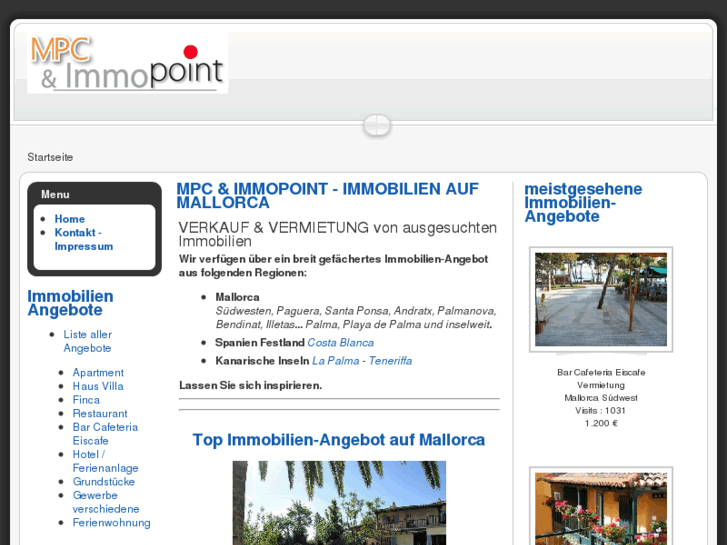Follow the La Palma - Teneriffa link
727x545 pixels.
pos(362,361)
